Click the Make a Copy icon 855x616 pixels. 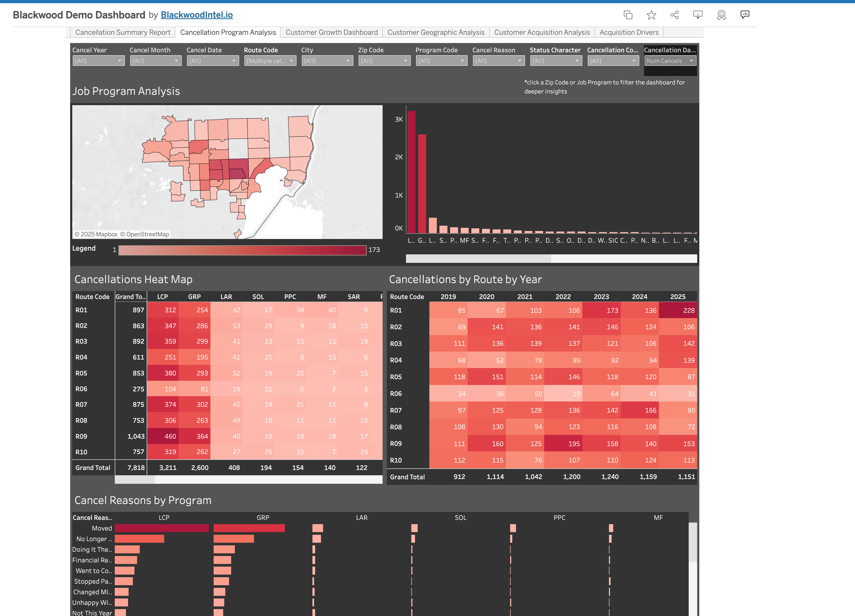pos(628,15)
